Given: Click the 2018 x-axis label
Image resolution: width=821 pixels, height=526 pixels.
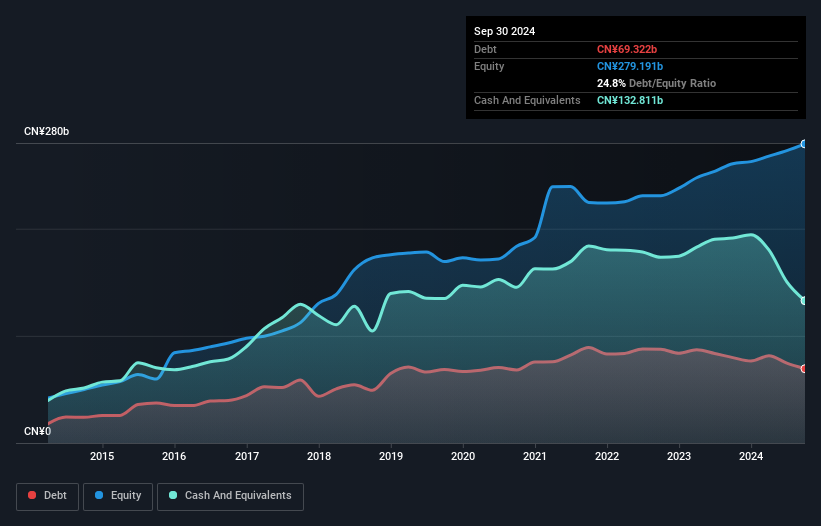Looking at the screenshot, I should click(319, 456).
